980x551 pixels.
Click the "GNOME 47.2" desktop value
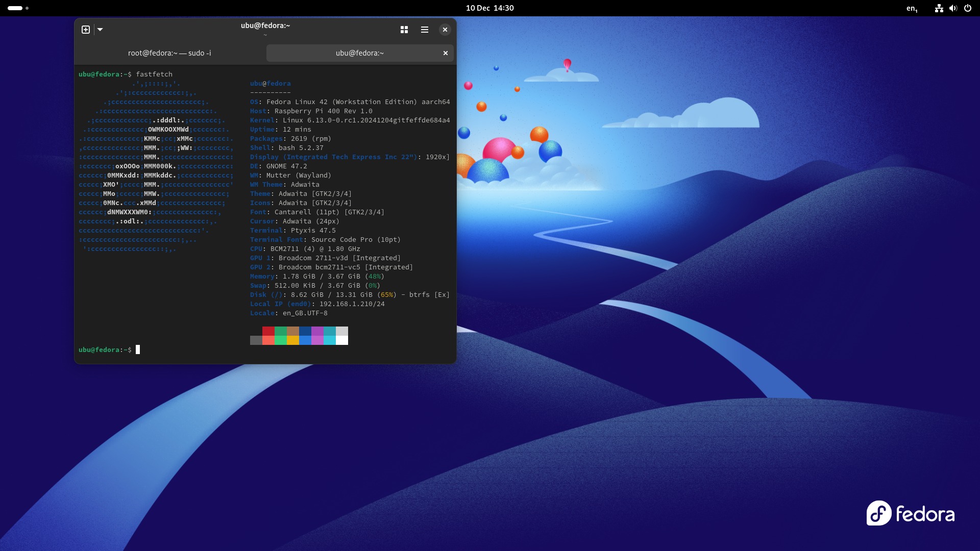coord(287,166)
